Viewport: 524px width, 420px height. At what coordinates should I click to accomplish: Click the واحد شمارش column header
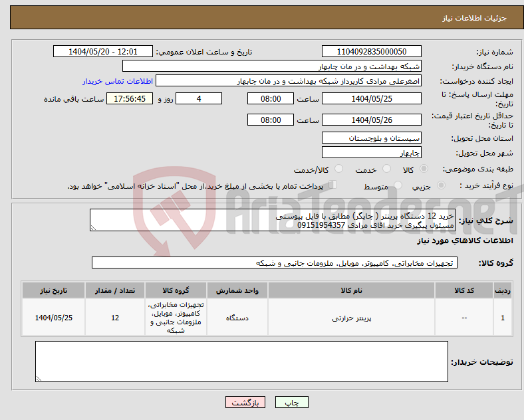237,290
